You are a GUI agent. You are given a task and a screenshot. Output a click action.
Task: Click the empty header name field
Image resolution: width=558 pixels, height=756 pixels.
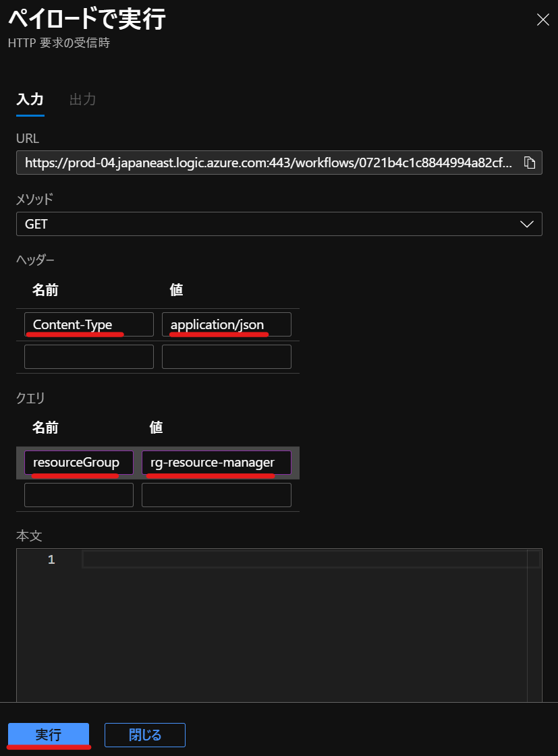click(x=89, y=357)
